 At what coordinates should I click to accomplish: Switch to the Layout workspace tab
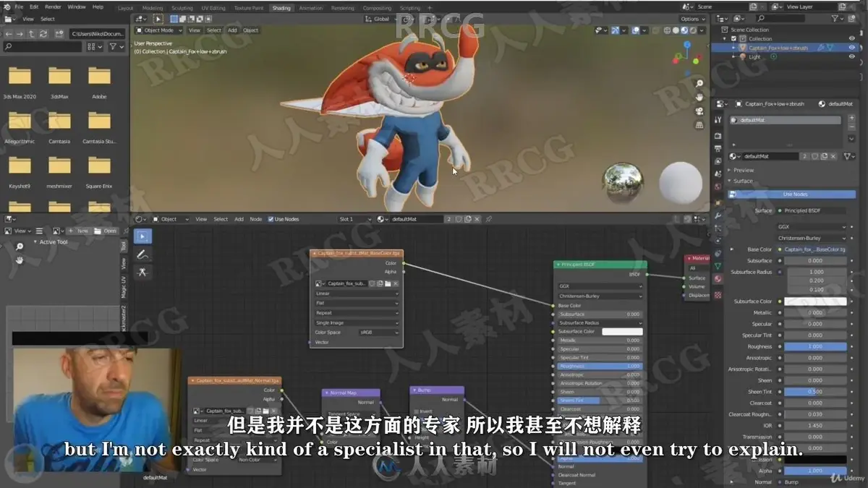(125, 7)
